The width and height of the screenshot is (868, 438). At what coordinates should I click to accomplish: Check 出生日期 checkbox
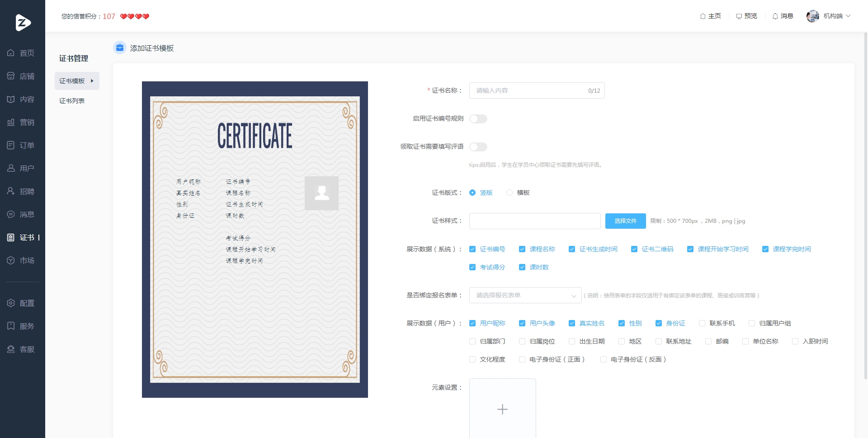[572, 341]
